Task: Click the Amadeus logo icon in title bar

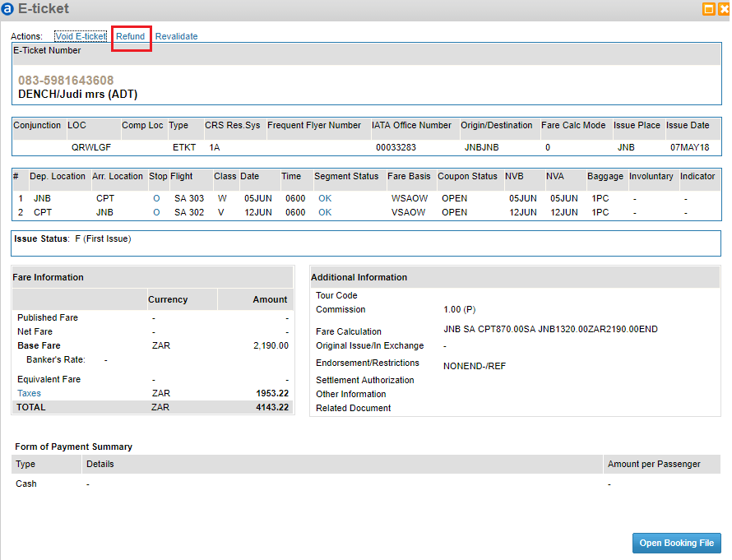Action: (x=9, y=9)
